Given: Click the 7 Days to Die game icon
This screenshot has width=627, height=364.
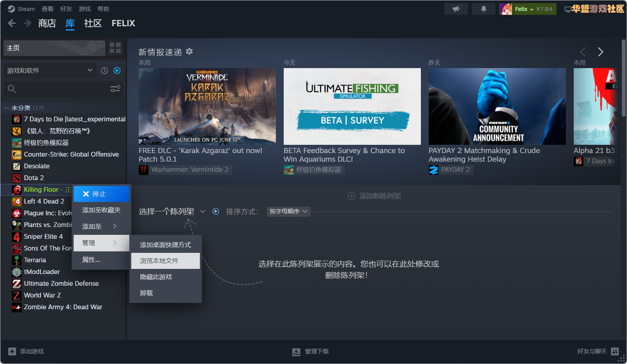Looking at the screenshot, I should 16,119.
